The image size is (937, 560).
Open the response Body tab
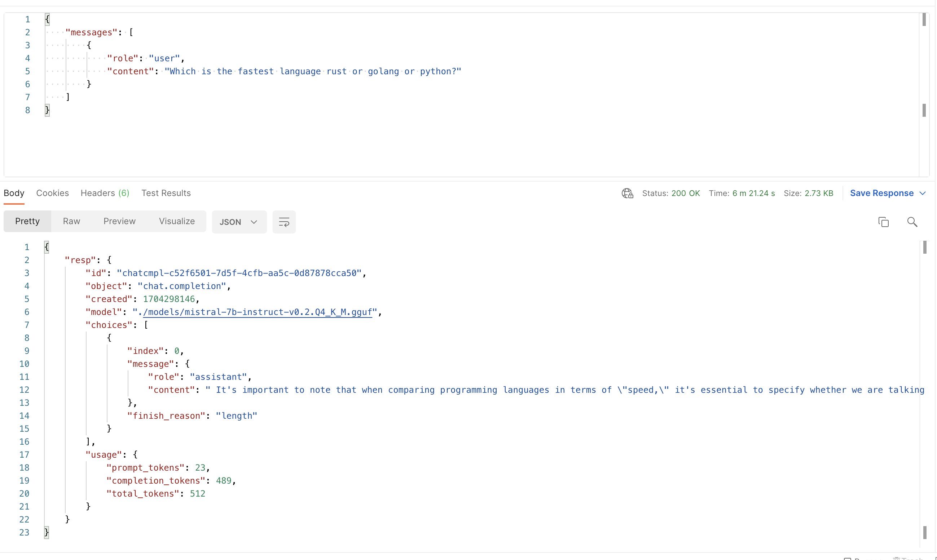click(14, 193)
